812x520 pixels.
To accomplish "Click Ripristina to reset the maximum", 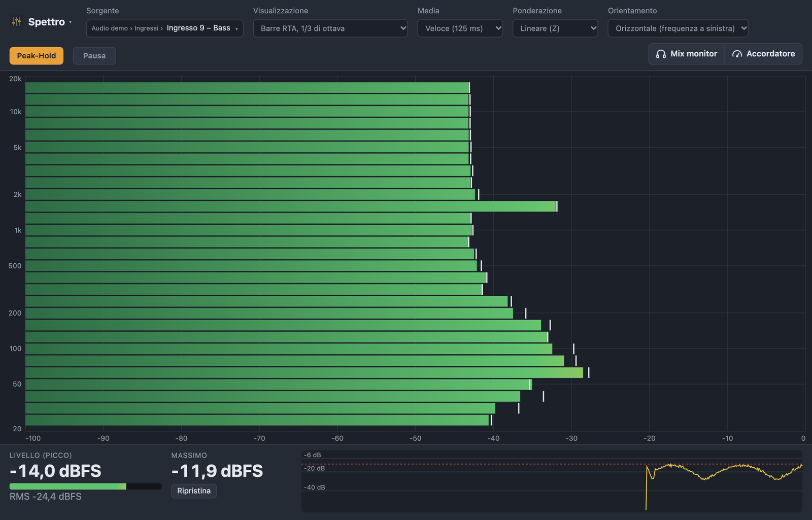I will coord(194,491).
